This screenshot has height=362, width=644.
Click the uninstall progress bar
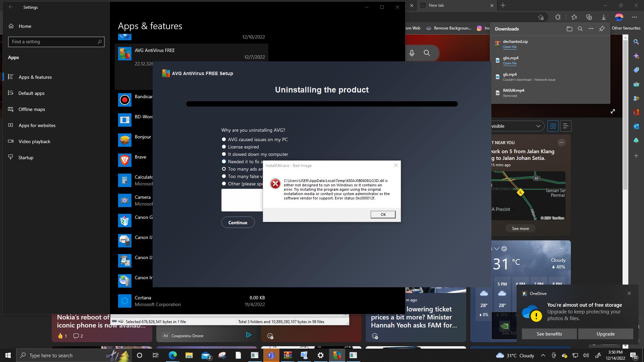click(x=322, y=104)
